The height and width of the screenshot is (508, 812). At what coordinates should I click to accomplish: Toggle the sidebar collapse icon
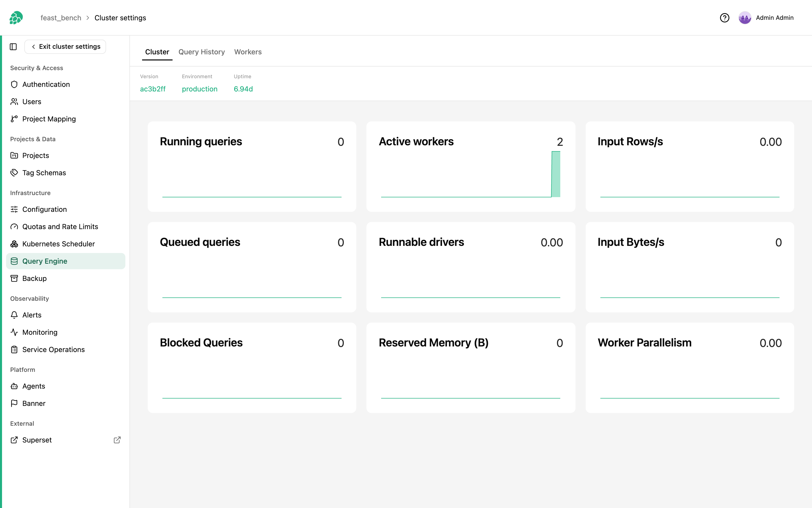(x=13, y=47)
